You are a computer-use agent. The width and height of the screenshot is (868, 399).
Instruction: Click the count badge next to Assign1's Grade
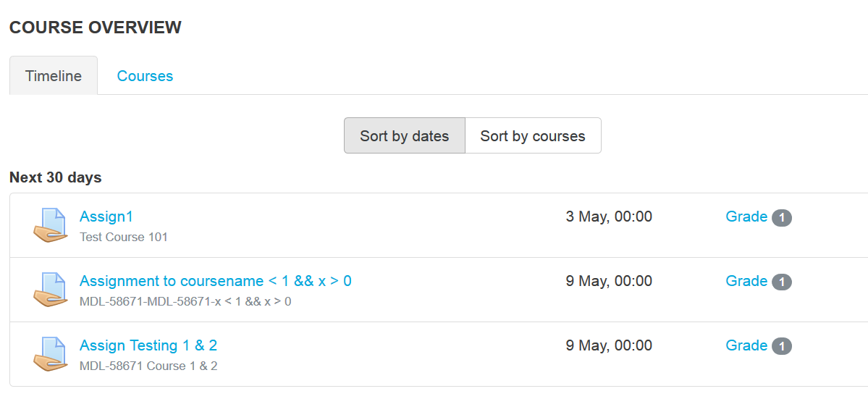782,218
